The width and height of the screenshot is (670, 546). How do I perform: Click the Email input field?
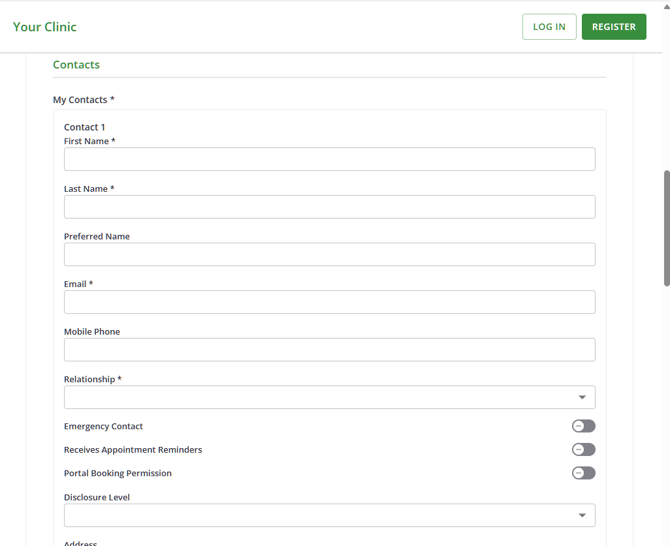tap(329, 302)
